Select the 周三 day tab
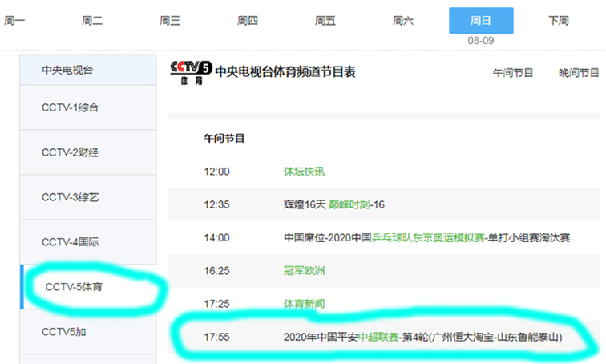606x364 pixels. (170, 21)
